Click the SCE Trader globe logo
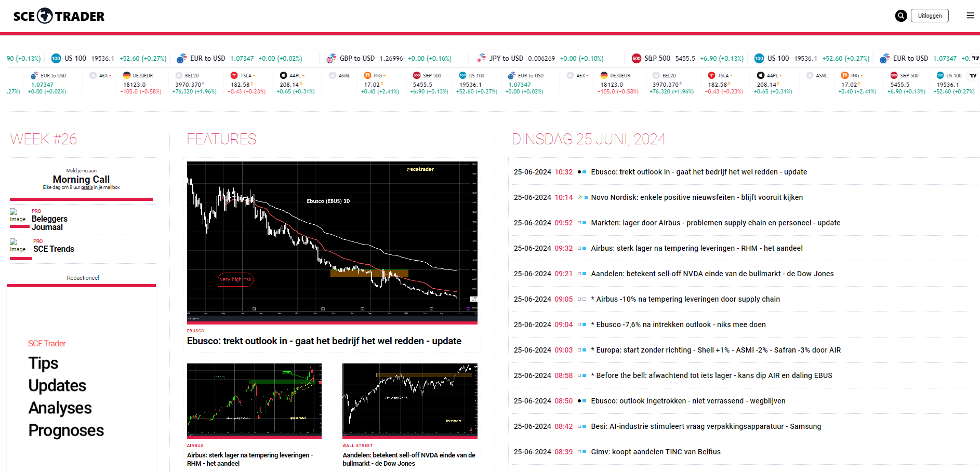The image size is (980, 473). (45, 16)
